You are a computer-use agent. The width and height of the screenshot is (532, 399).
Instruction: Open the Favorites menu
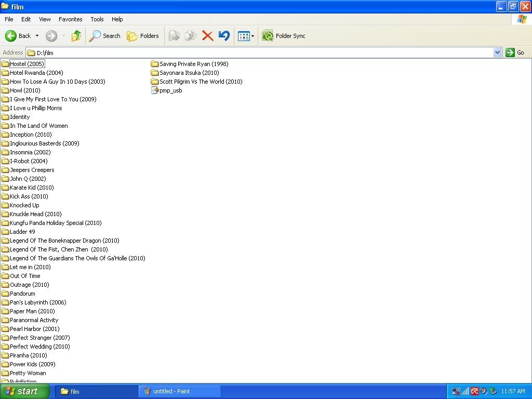70,19
